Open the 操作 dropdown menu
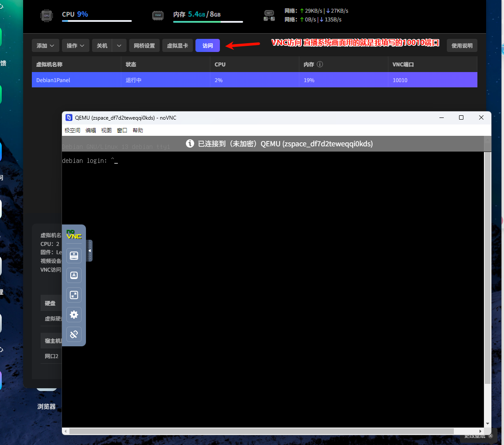Screen dimensions: 504x445 tap(76, 46)
